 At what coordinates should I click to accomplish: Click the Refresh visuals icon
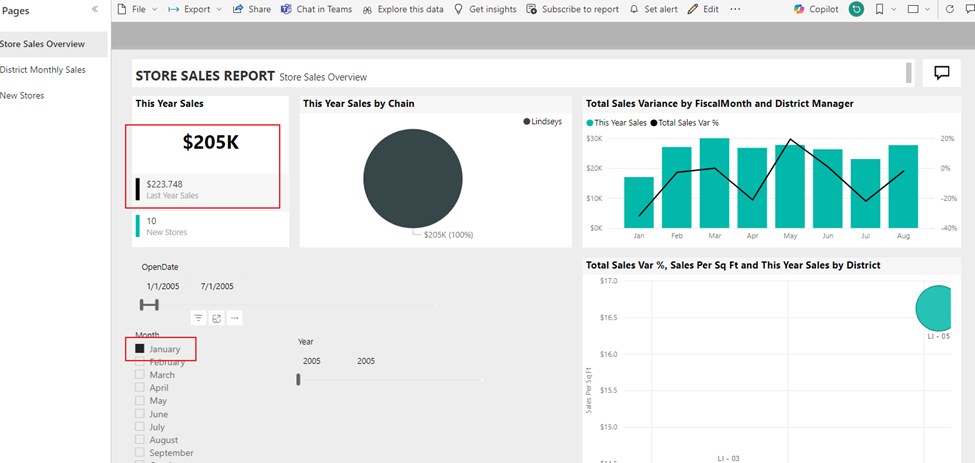click(950, 9)
